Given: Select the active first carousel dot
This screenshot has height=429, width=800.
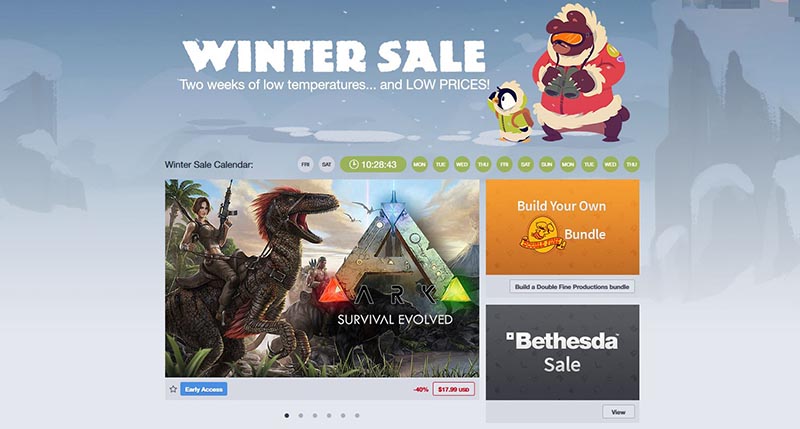Looking at the screenshot, I should pyautogui.click(x=287, y=416).
